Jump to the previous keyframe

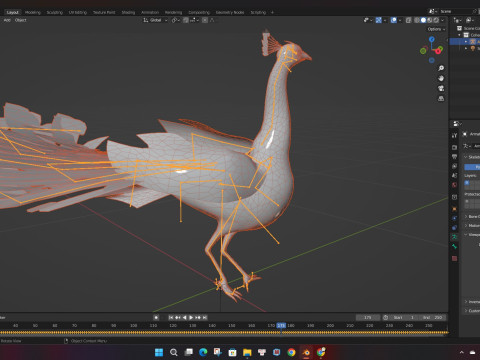pyautogui.click(x=177, y=318)
